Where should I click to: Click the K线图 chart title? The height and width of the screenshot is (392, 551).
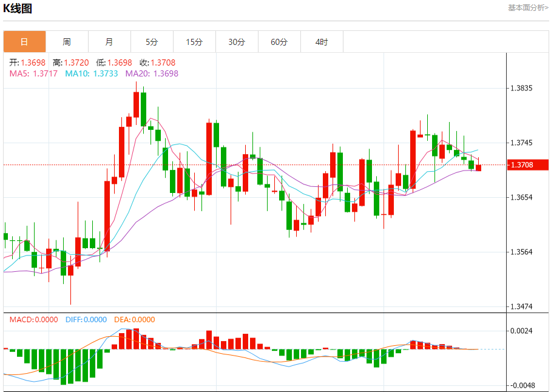[18, 8]
